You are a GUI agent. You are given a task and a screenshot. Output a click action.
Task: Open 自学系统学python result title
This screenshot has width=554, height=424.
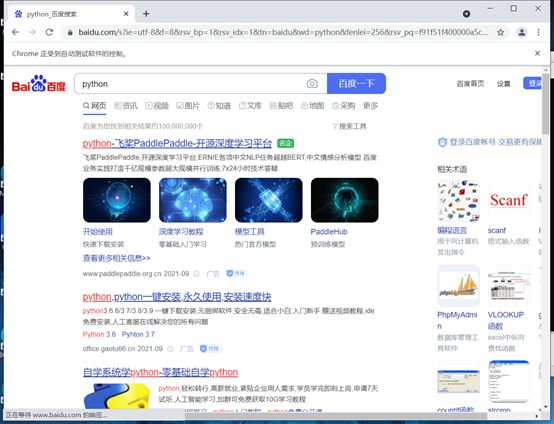pyautogui.click(x=160, y=372)
